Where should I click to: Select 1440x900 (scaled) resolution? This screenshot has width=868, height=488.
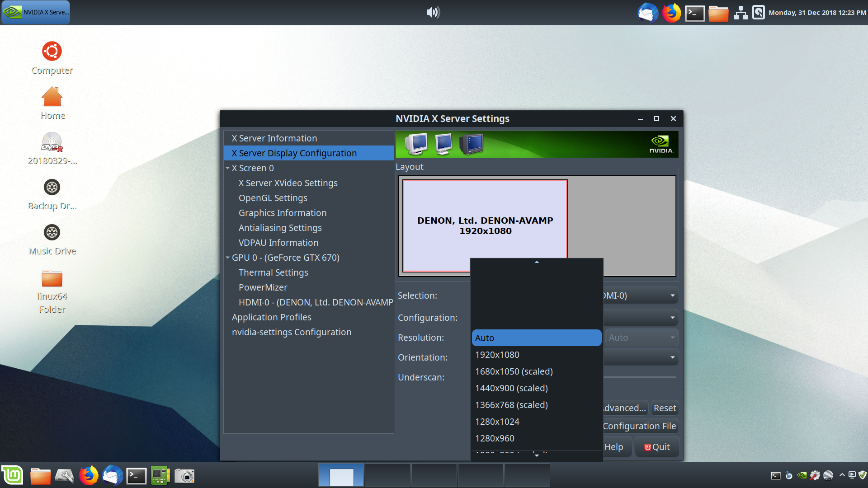[537, 388]
